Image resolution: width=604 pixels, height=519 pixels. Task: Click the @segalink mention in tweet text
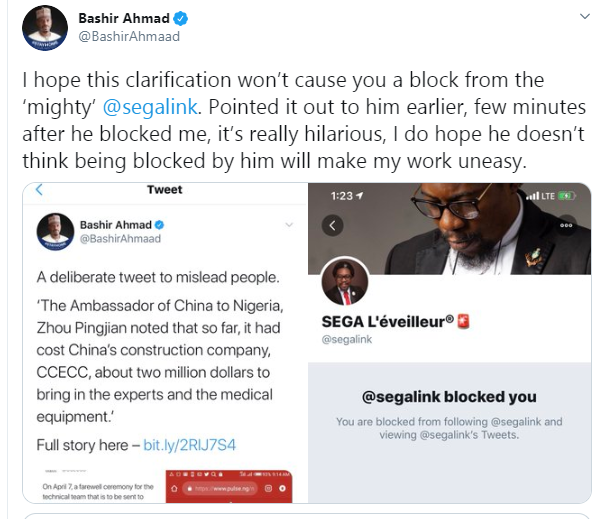point(150,107)
